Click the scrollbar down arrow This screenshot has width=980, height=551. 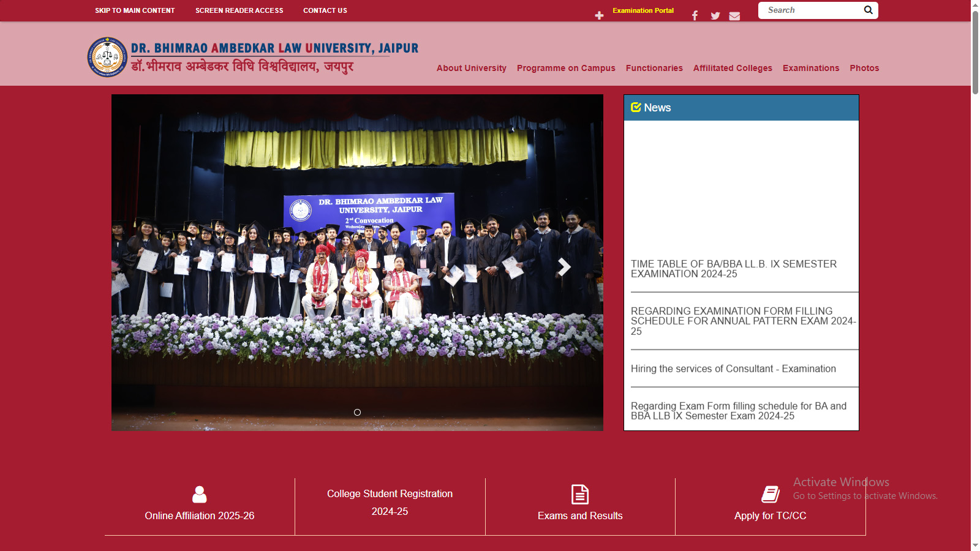[x=975, y=545]
